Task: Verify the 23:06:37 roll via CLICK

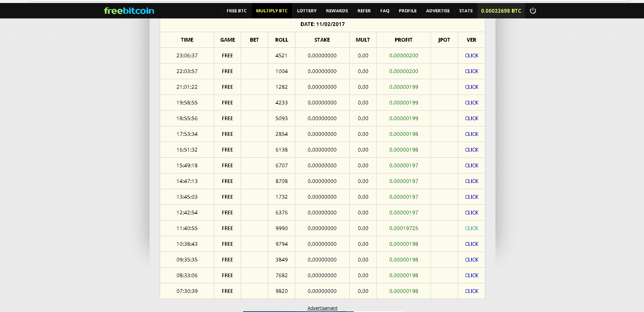Action: pos(472,56)
